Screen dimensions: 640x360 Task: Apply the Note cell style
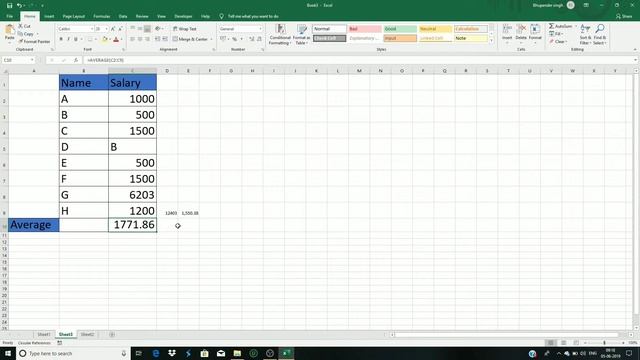(x=471, y=38)
